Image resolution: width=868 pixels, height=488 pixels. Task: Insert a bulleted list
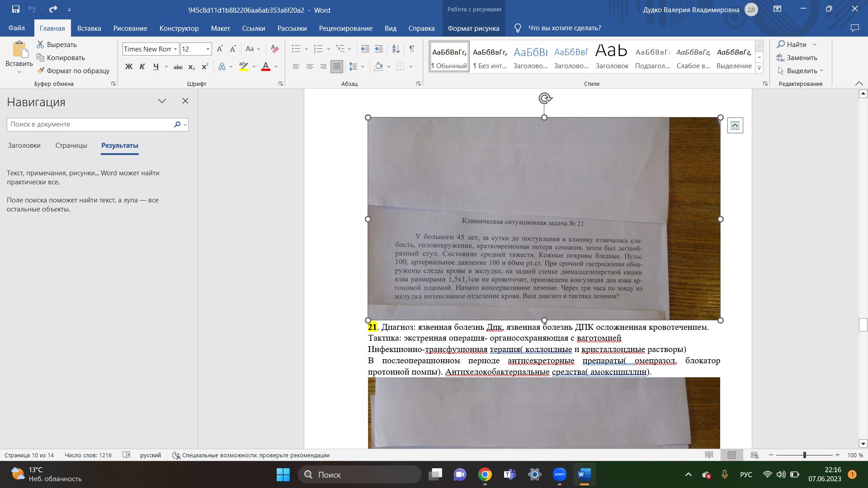click(x=296, y=49)
